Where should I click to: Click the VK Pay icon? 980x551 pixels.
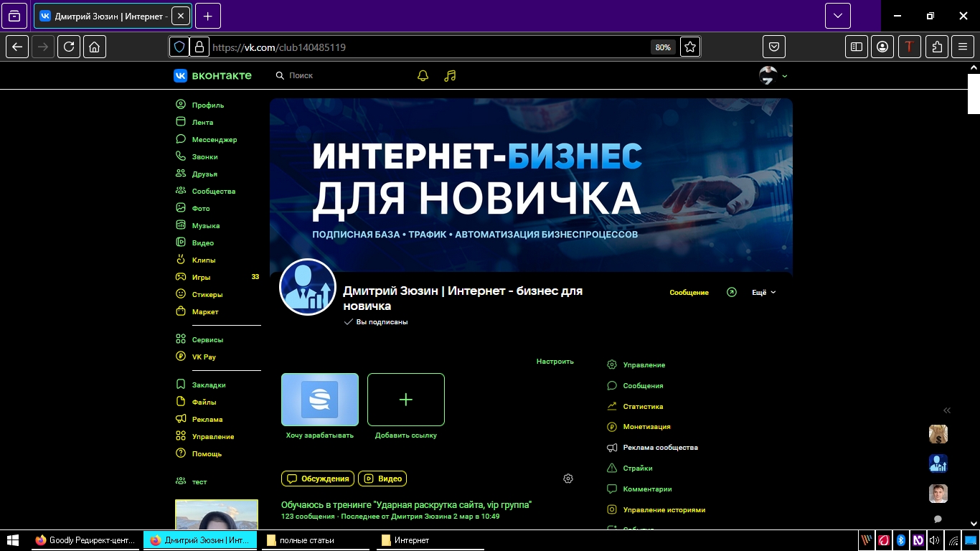(181, 357)
